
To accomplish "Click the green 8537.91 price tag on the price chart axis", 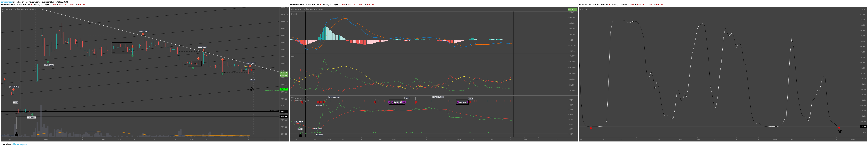I will 284,73.
